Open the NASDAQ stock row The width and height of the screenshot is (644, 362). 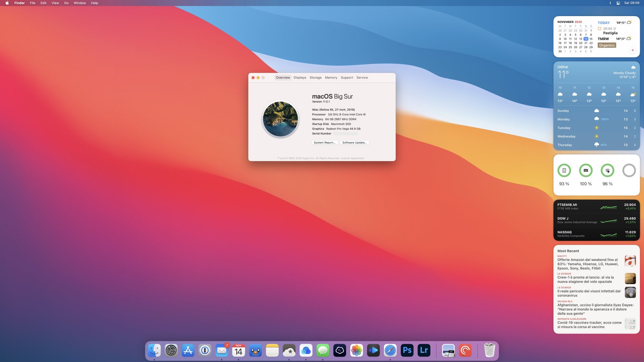[x=596, y=234]
